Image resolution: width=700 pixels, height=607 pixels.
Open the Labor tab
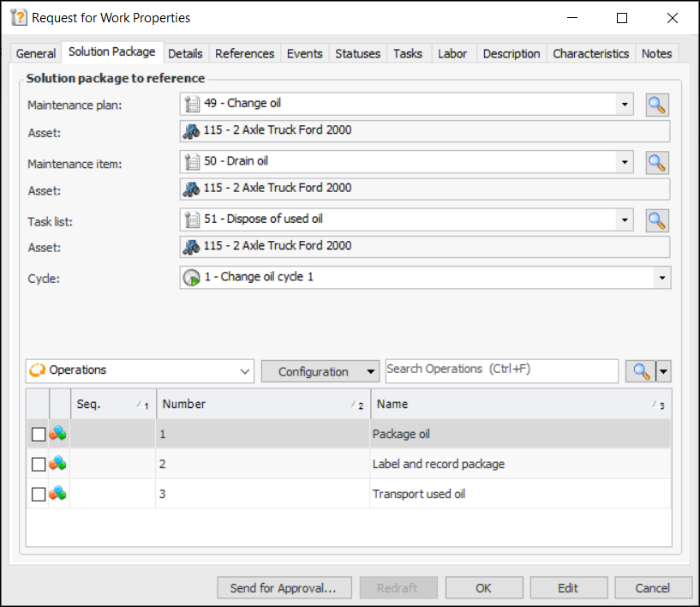pos(452,54)
